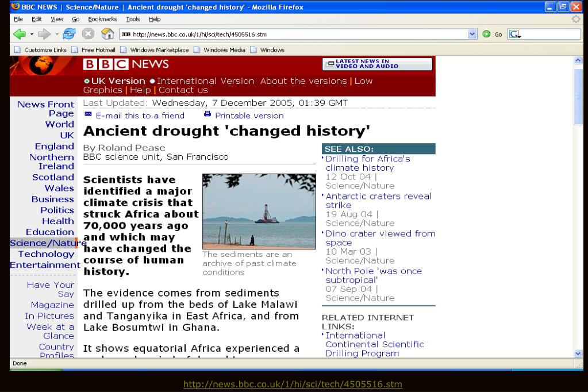This screenshot has width=588, height=392.
Task: Select the International Version radio option
Action: tap(152, 81)
